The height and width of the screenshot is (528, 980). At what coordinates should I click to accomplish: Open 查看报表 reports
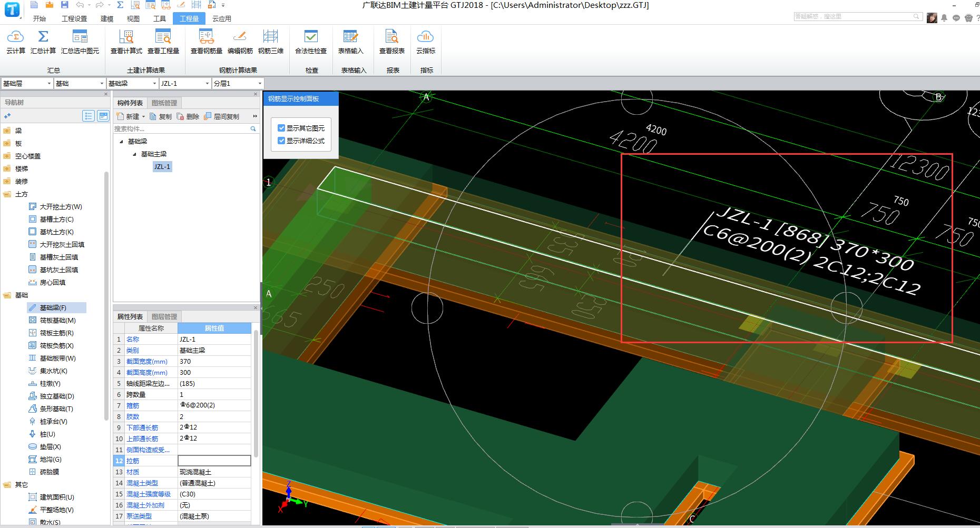coord(392,42)
